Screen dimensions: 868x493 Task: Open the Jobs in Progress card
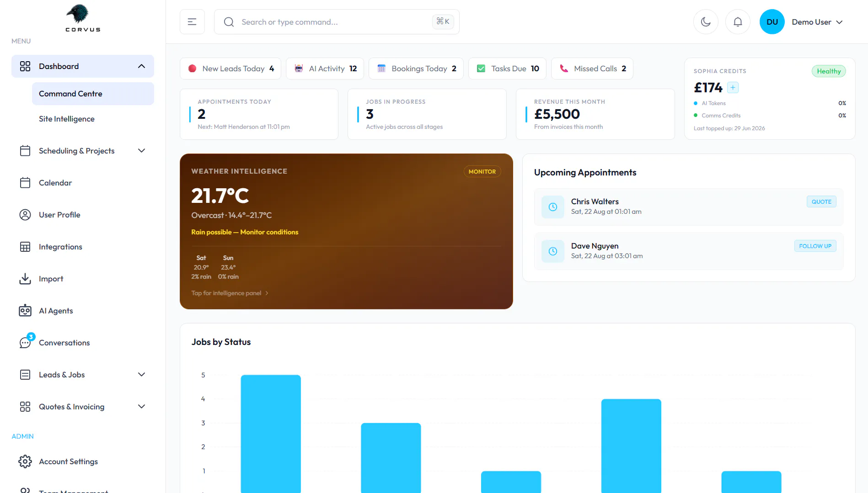(427, 114)
